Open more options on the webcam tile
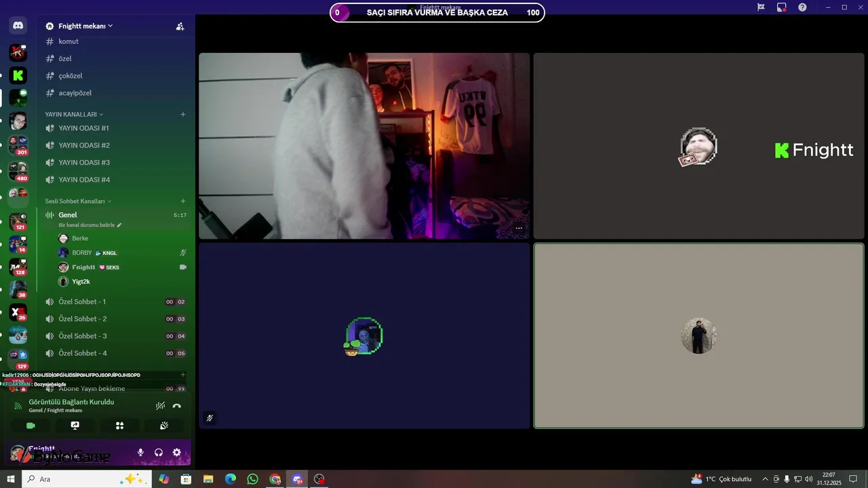The width and height of the screenshot is (868, 488). pos(519,228)
